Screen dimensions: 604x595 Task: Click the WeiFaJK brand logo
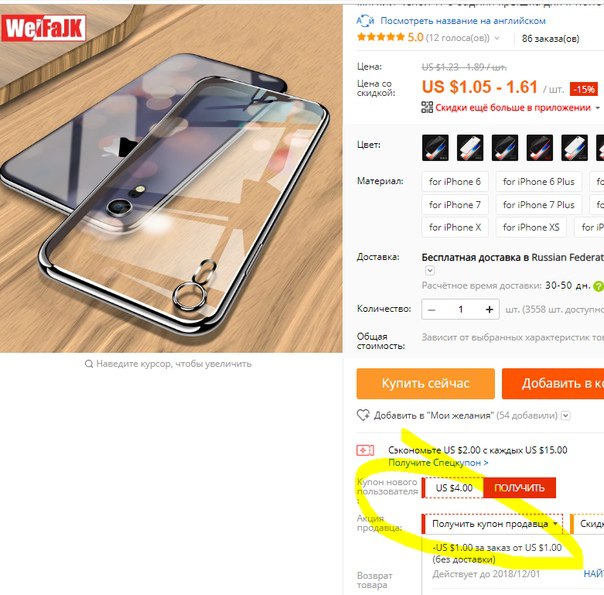coord(44,28)
